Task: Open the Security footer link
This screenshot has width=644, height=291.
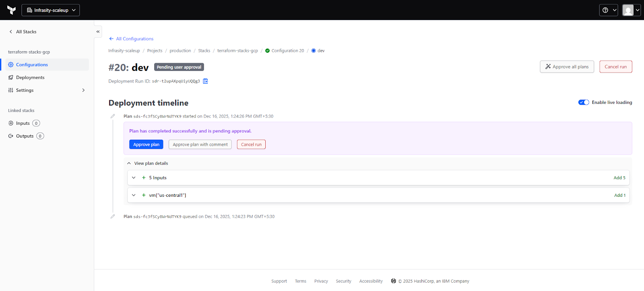Action: point(344,281)
